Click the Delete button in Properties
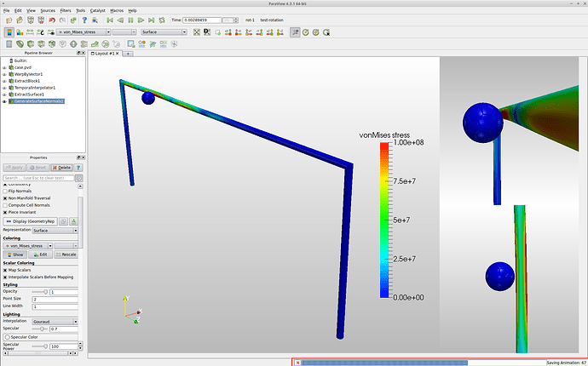Image resolution: width=588 pixels, height=366 pixels. 61,168
